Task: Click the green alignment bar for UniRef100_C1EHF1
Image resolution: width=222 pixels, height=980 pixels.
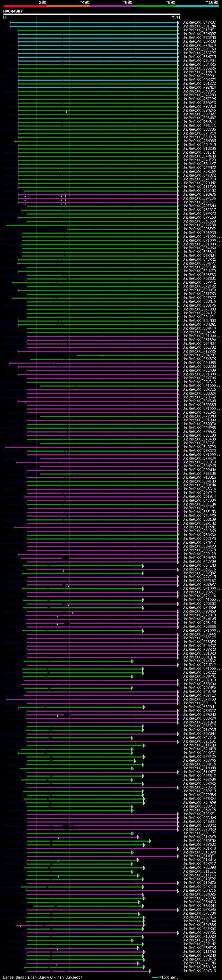Action: point(99,30)
